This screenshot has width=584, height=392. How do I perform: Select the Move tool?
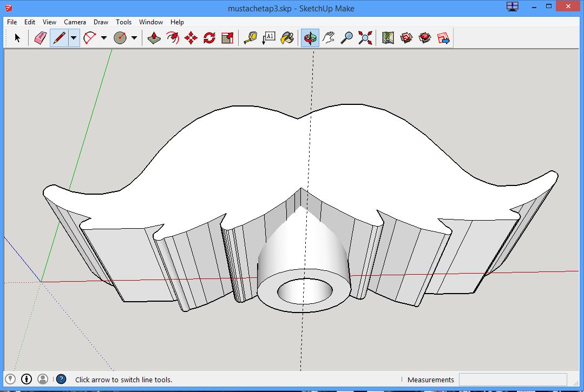pos(191,38)
